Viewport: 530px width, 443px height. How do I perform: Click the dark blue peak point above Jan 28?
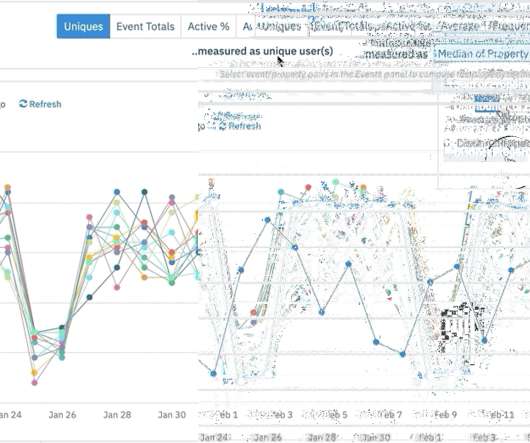point(117,192)
